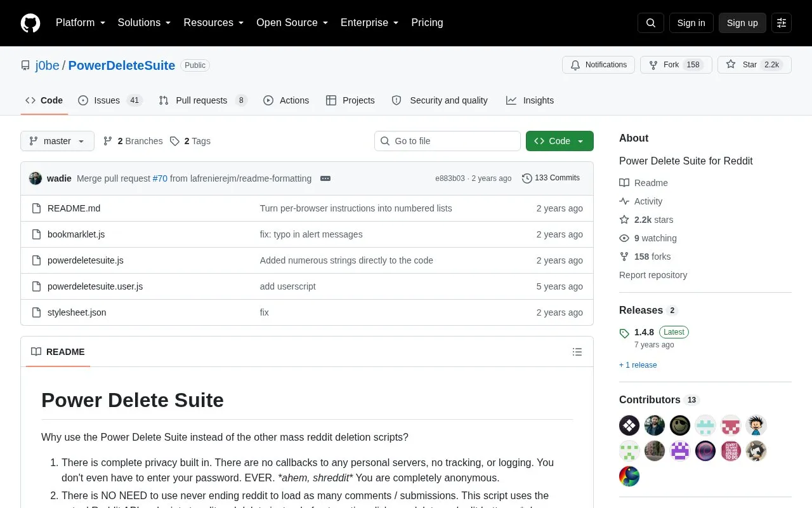Open the stylesheet.json file

click(77, 312)
